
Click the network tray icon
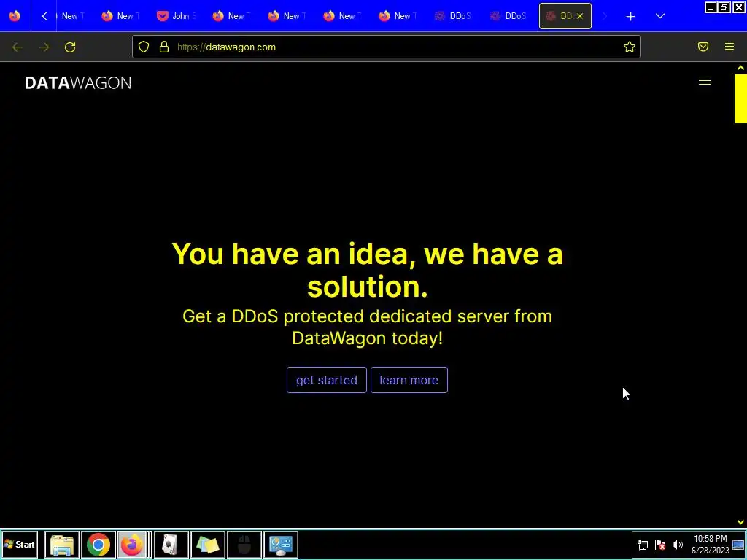(x=643, y=545)
